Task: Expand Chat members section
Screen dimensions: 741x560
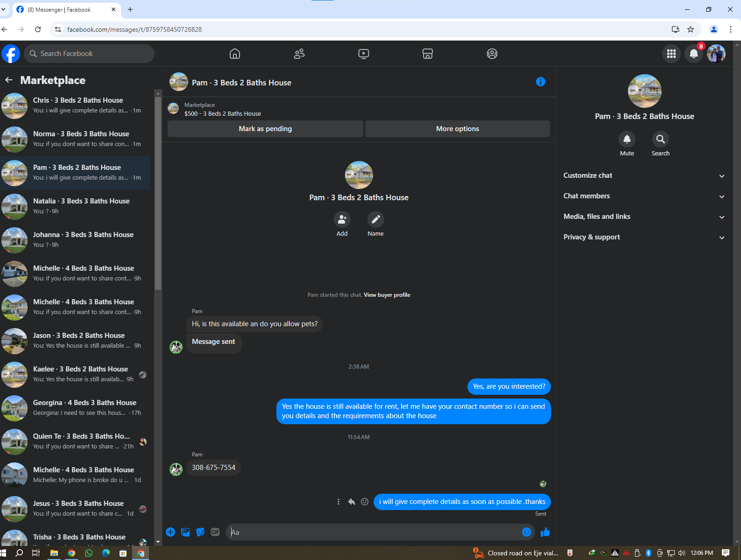Action: [644, 196]
